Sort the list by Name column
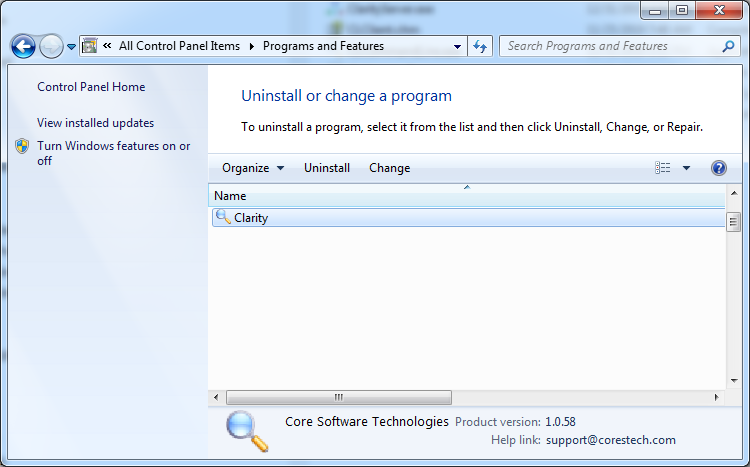This screenshot has width=750, height=467. point(467,196)
